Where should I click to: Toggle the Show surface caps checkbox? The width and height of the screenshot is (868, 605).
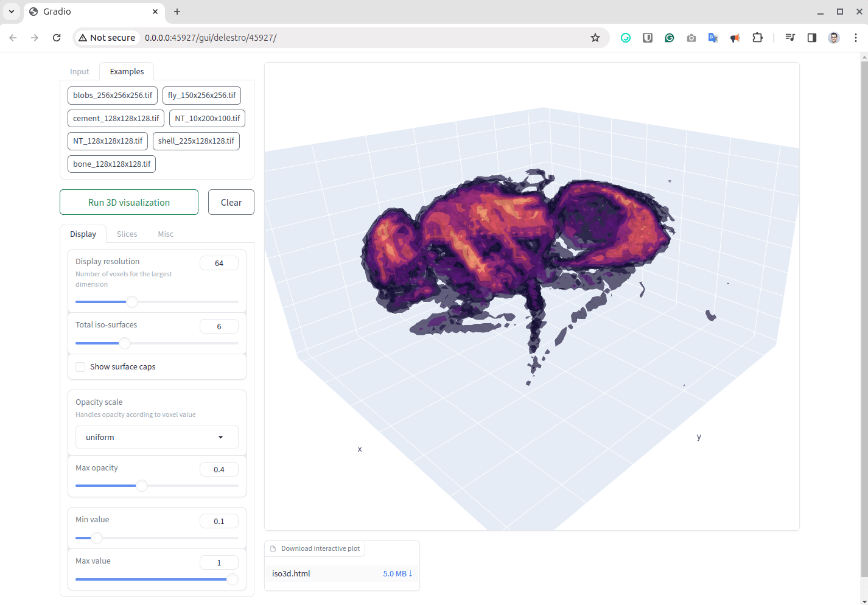coord(80,366)
